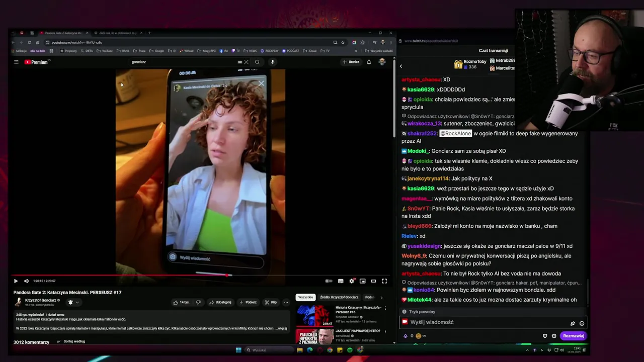Show next filter chips with arrow
644x362 pixels.
click(381, 297)
